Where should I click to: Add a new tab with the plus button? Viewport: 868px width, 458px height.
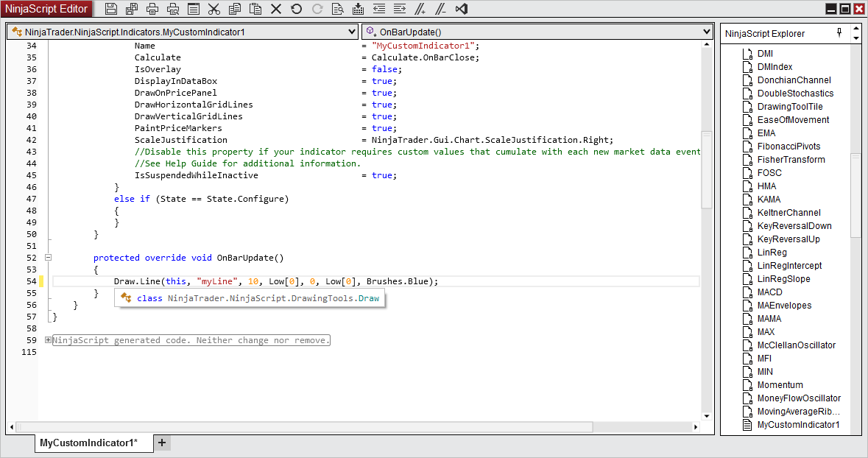click(162, 443)
